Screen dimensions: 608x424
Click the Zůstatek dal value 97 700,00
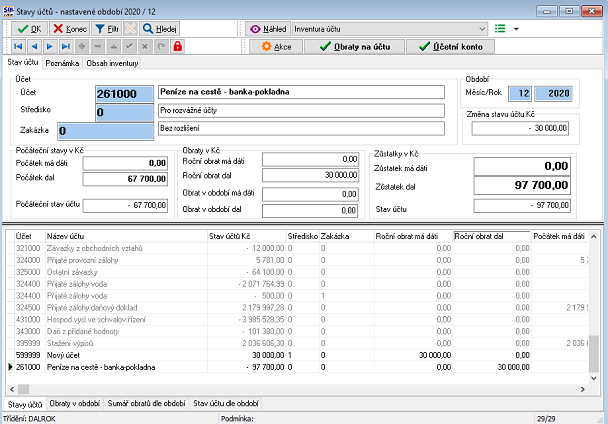(522, 185)
